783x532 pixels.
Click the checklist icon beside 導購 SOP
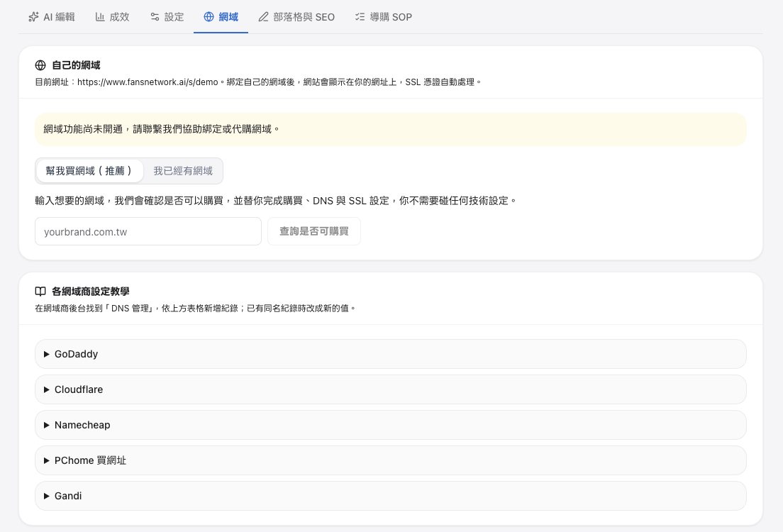point(360,17)
